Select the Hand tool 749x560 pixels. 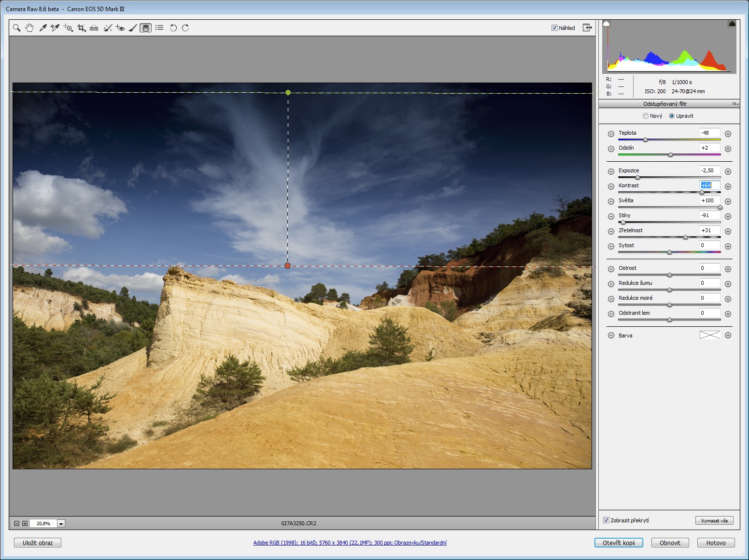click(x=29, y=28)
